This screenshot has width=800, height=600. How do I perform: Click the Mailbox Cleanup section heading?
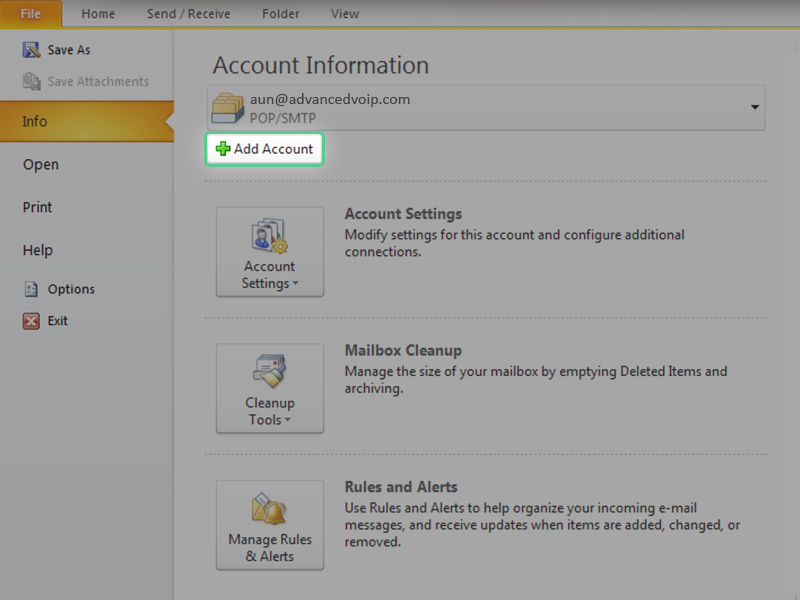point(403,351)
